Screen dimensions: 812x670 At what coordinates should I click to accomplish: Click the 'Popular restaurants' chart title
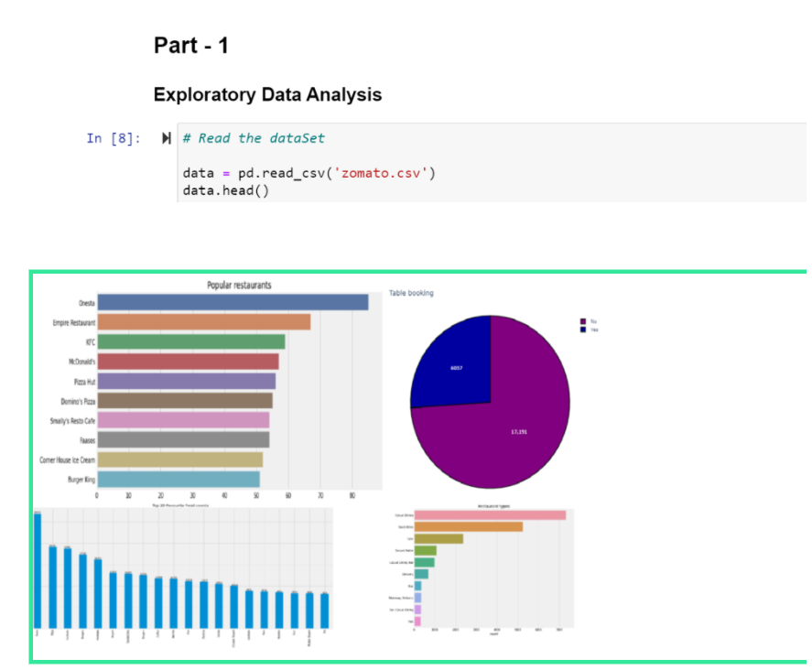click(239, 285)
